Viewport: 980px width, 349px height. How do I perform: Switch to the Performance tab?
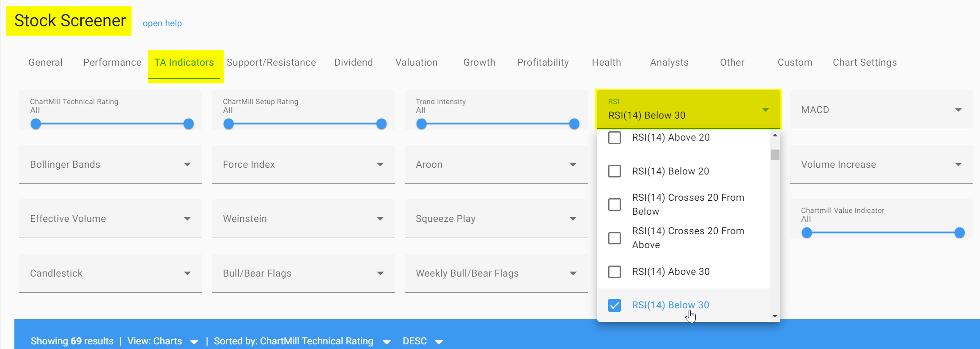(x=112, y=62)
